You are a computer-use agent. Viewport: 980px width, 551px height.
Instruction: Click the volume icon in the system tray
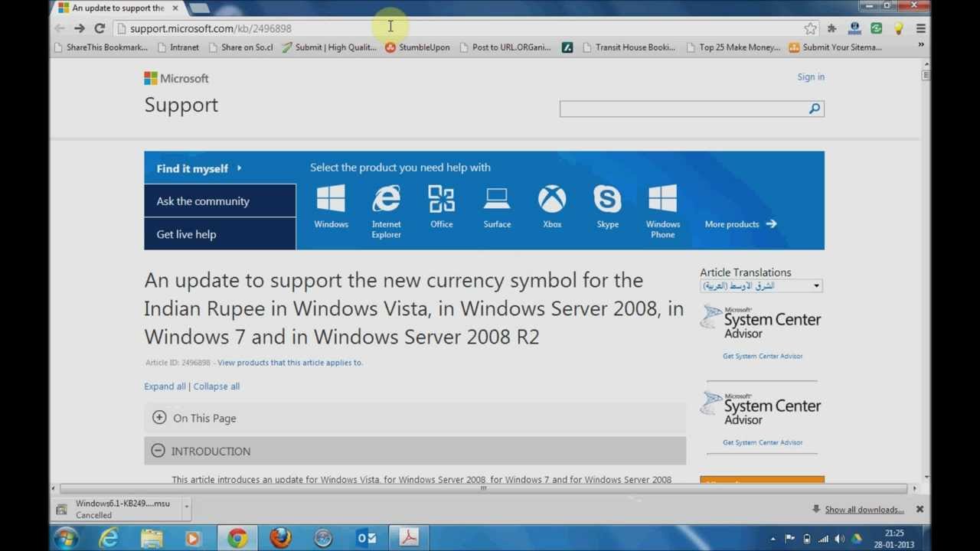839,539
